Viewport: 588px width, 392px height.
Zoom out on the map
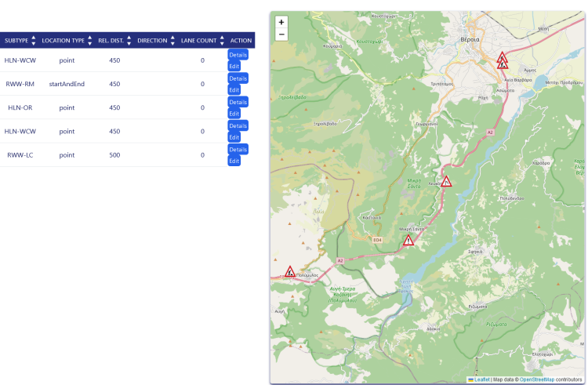(281, 34)
